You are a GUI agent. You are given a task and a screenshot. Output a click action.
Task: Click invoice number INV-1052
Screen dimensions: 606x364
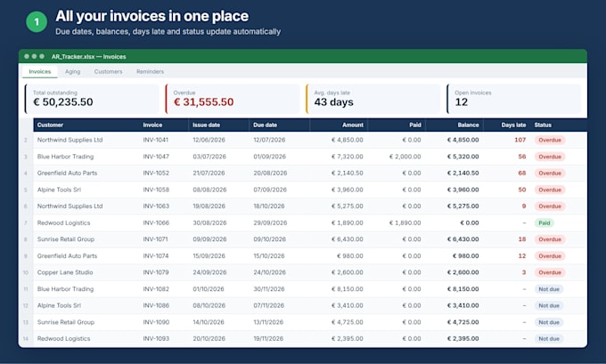tap(156, 173)
